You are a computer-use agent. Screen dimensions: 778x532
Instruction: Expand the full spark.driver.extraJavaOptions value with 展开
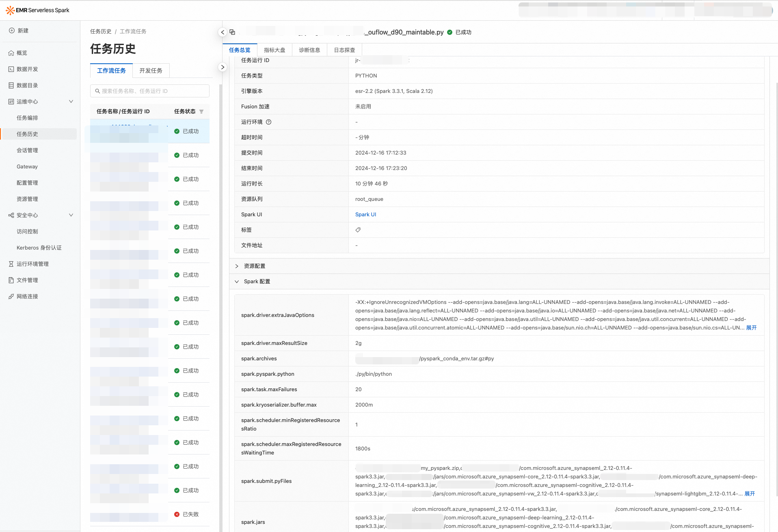pyautogui.click(x=751, y=328)
